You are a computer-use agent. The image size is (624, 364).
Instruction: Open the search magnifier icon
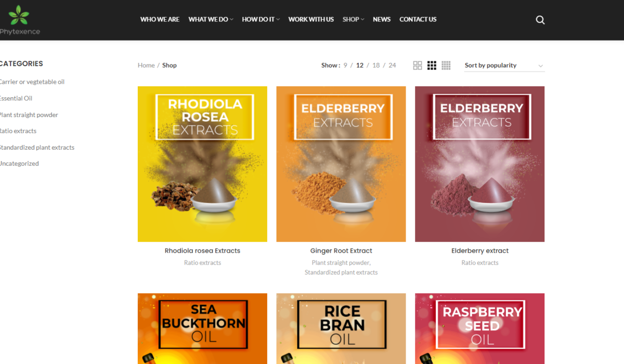click(540, 20)
